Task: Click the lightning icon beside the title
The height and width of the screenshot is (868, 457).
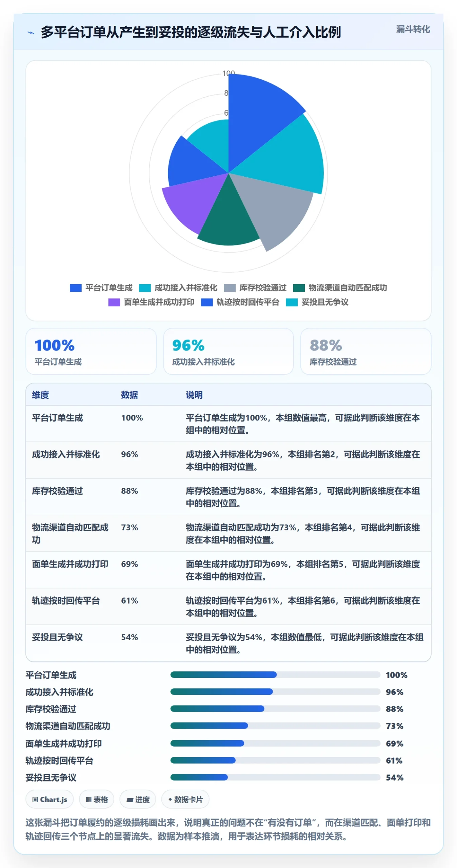Action: pyautogui.click(x=31, y=33)
